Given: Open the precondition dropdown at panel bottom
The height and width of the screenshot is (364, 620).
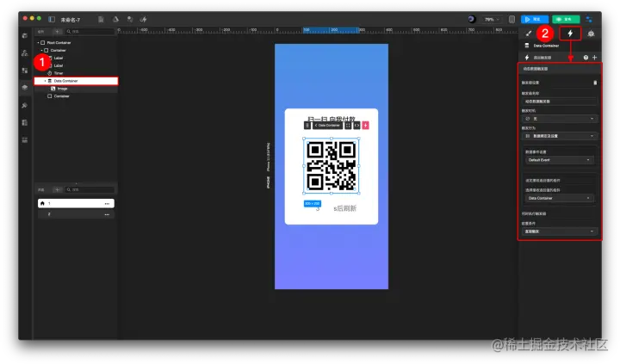Looking at the screenshot, I should click(559, 231).
